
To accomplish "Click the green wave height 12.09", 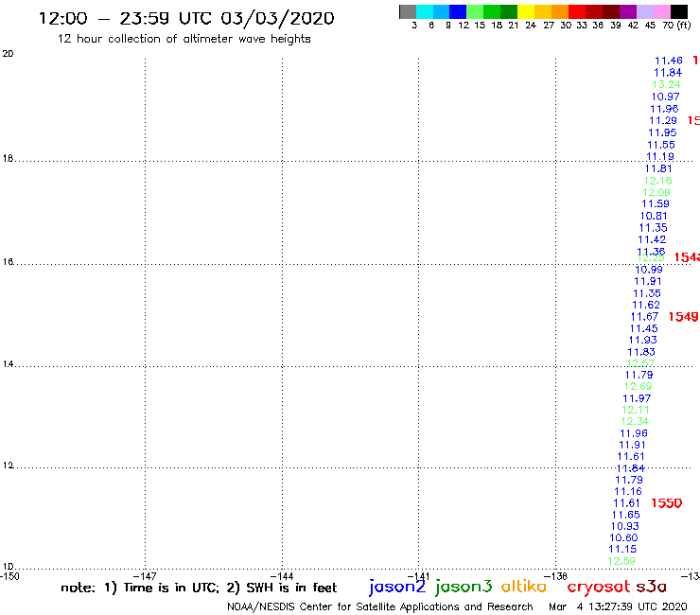I will point(656,192).
